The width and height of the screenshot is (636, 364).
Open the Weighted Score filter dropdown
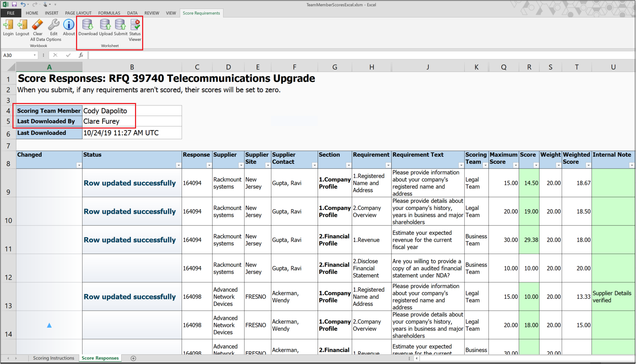point(588,165)
